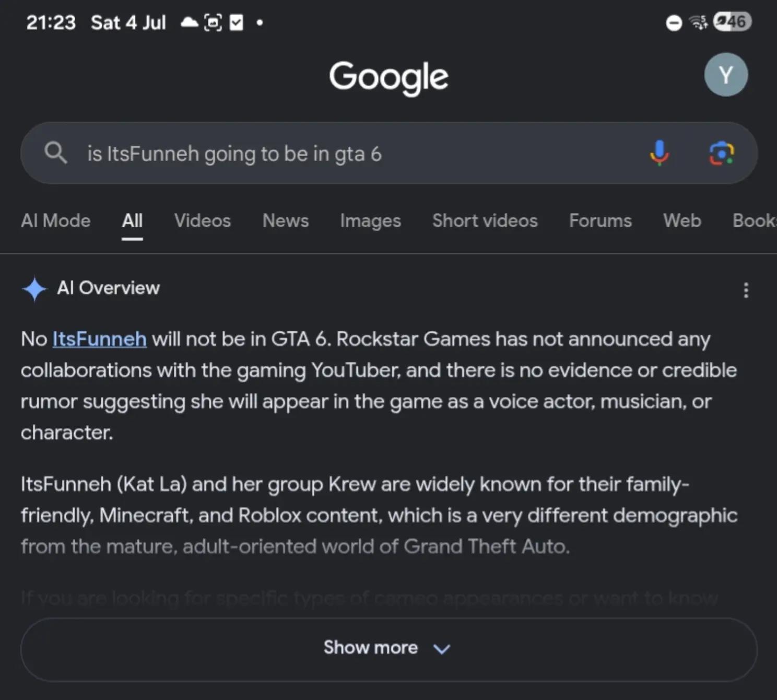The width and height of the screenshot is (777, 700).
Task: Tap the search magnifier icon
Action: [x=56, y=153]
